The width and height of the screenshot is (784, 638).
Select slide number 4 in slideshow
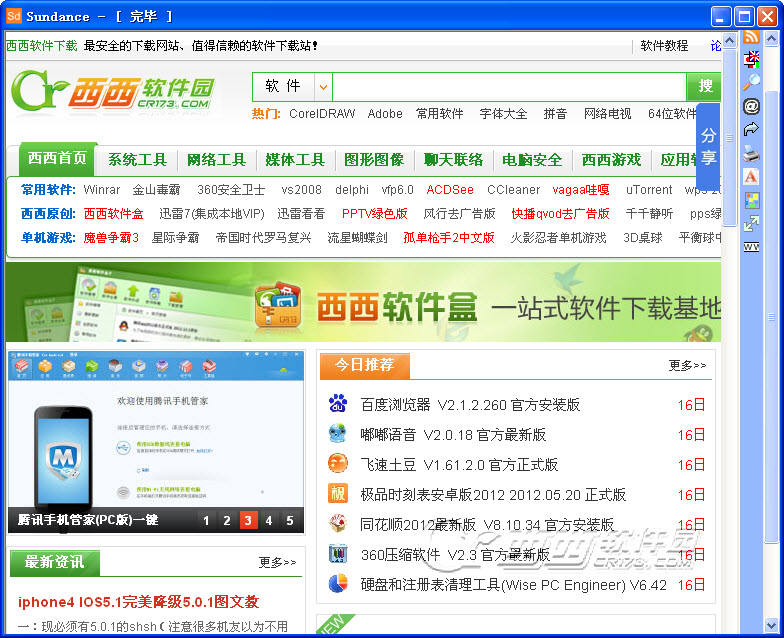click(269, 520)
